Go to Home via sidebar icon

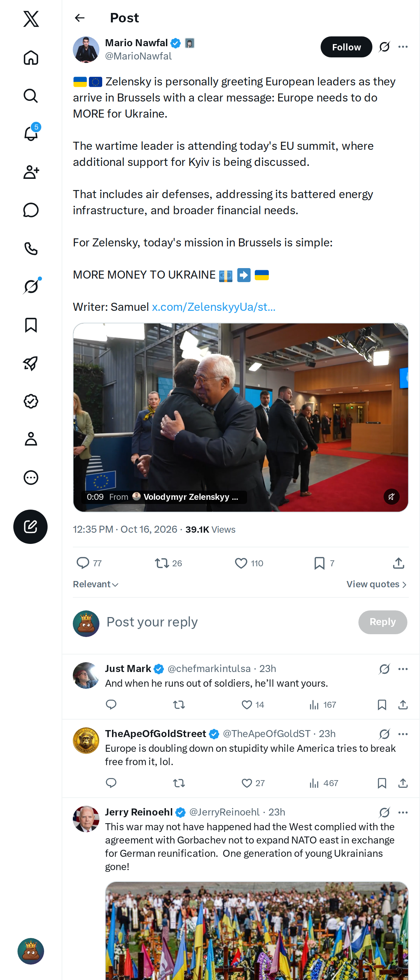[x=31, y=58]
